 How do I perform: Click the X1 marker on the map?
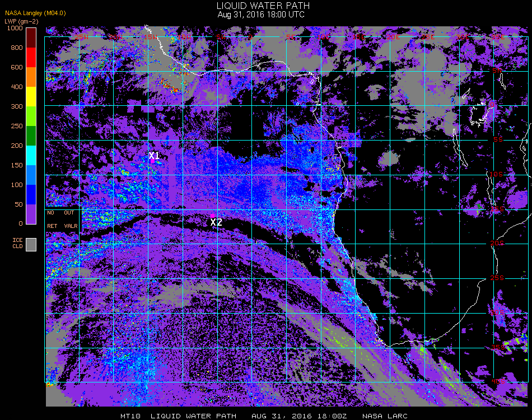point(154,156)
